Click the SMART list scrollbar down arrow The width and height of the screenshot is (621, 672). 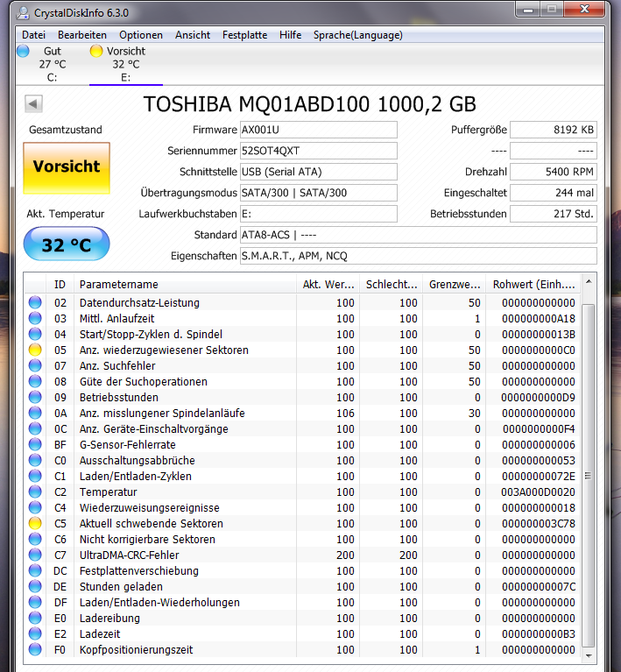[589, 655]
